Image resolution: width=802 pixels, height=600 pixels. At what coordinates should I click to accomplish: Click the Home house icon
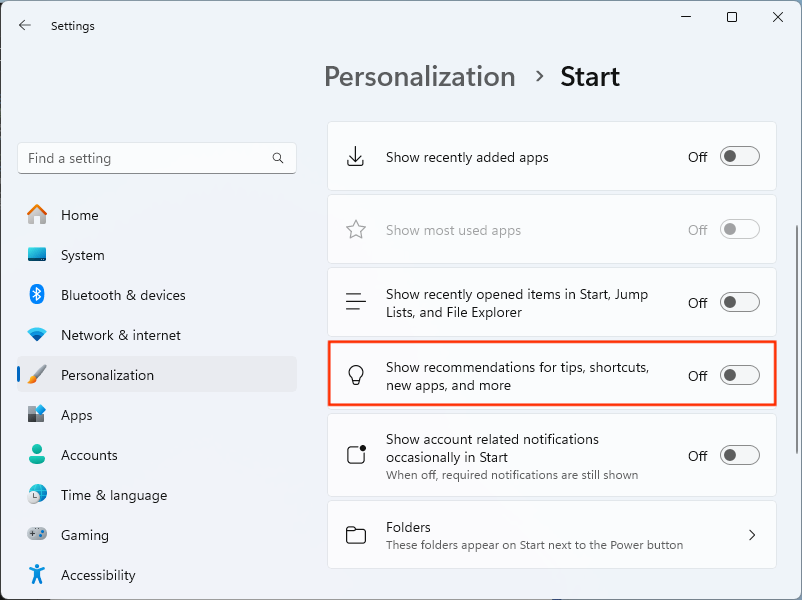tap(37, 215)
